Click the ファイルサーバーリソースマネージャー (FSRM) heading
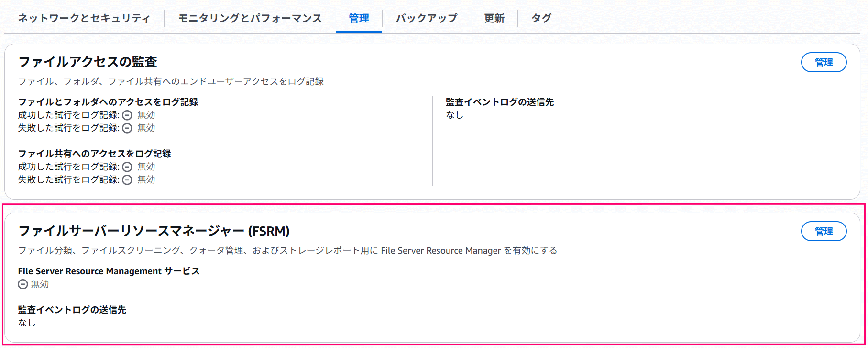This screenshot has height=348, width=868. pyautogui.click(x=154, y=231)
